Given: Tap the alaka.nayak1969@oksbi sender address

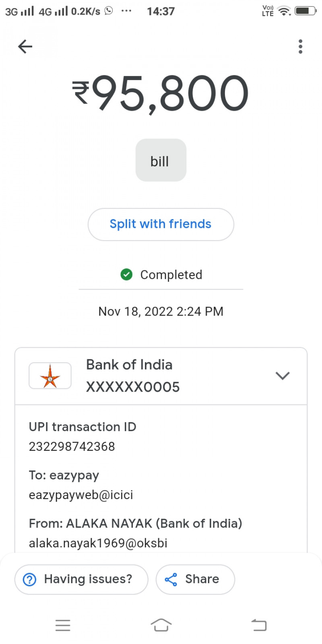Looking at the screenshot, I should tap(98, 543).
